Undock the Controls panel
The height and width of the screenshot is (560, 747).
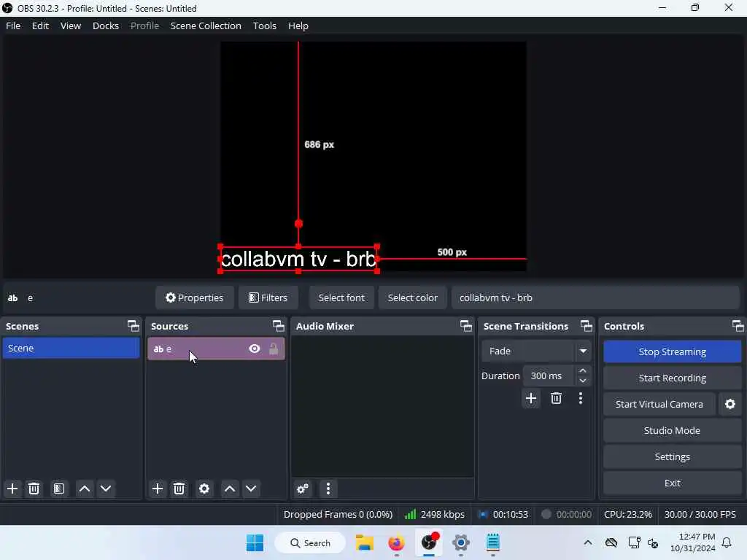pyautogui.click(x=738, y=326)
